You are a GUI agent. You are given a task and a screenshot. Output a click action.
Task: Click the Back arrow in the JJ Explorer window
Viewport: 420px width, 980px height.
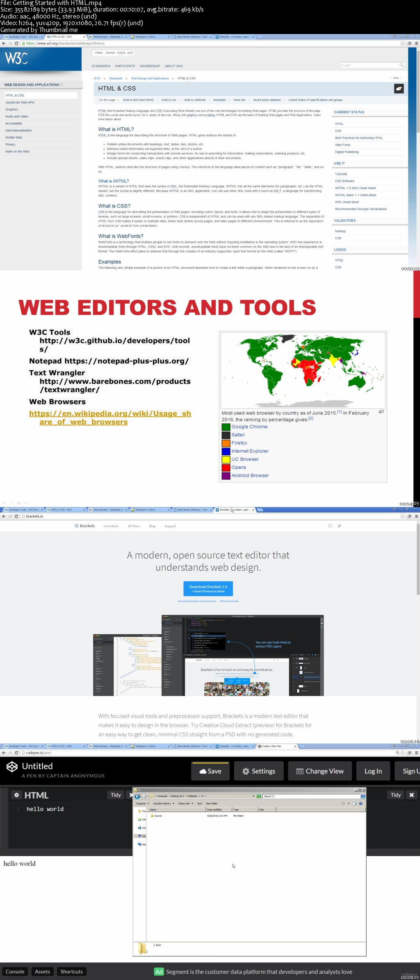coord(137,796)
